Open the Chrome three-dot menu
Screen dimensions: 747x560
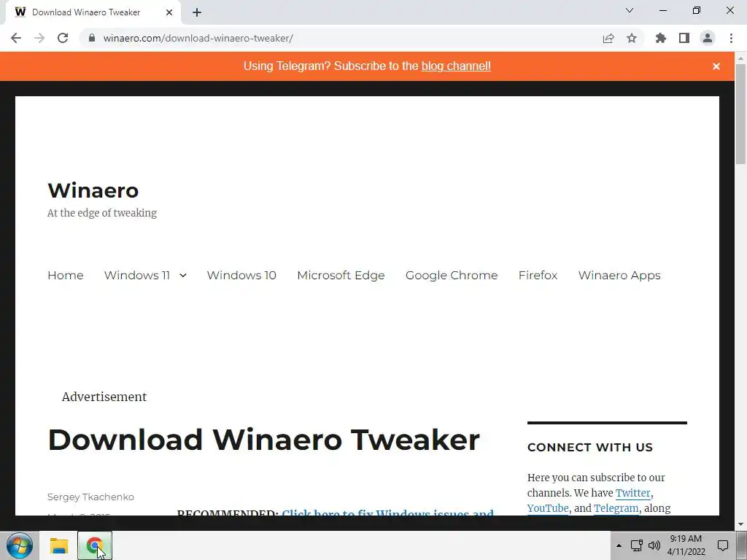731,38
